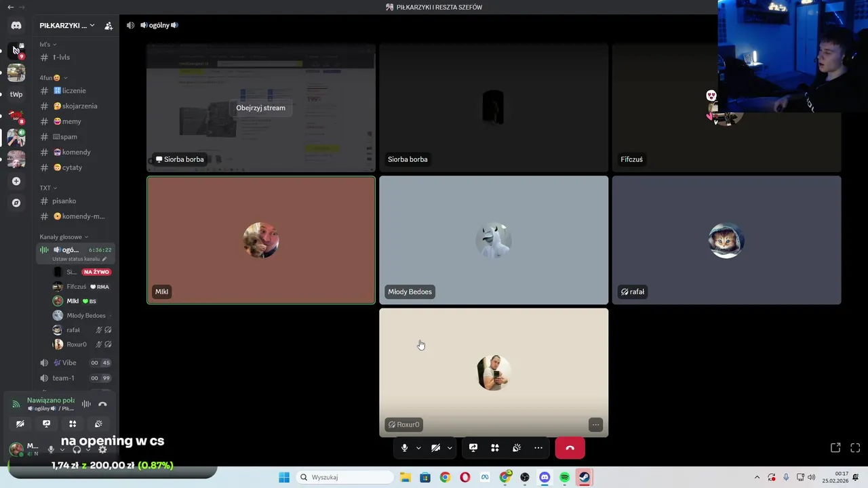Open the komendy channel
The height and width of the screenshot is (488, 868).
(75, 152)
